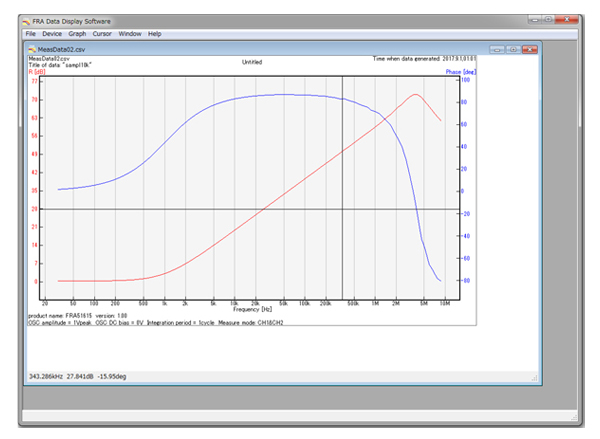This screenshot has width=600, height=439.
Task: Click the peak of the red gain curve
Action: 415,94
